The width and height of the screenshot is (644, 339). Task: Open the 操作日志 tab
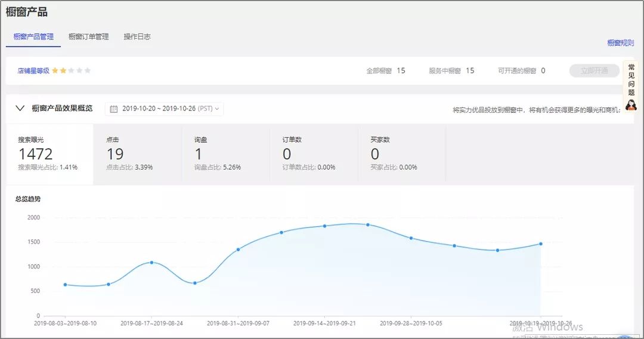click(x=137, y=37)
